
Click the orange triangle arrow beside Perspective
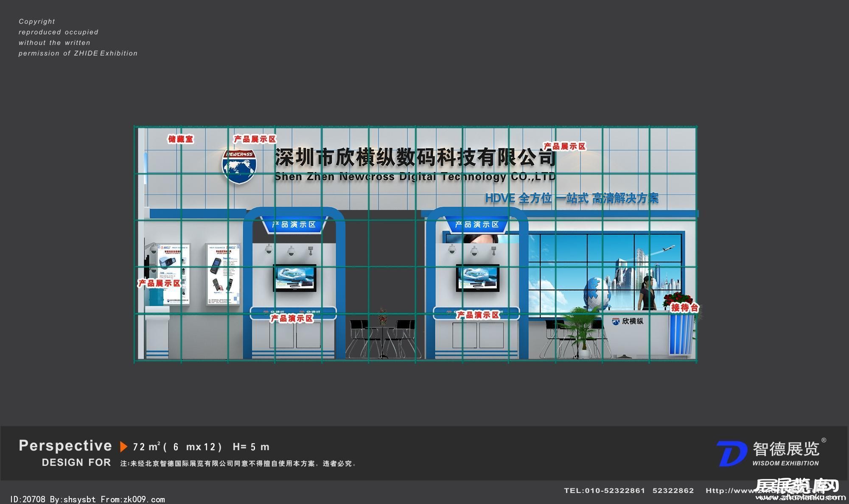(x=123, y=447)
